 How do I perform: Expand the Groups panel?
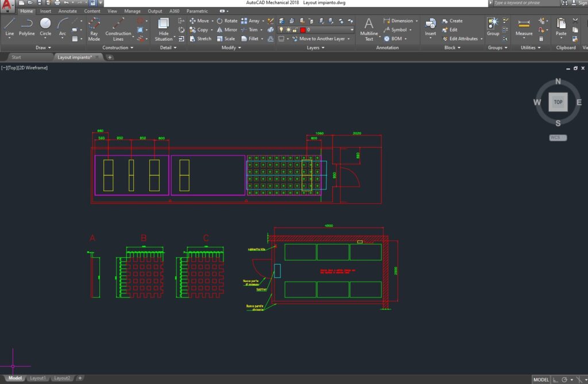(498, 48)
